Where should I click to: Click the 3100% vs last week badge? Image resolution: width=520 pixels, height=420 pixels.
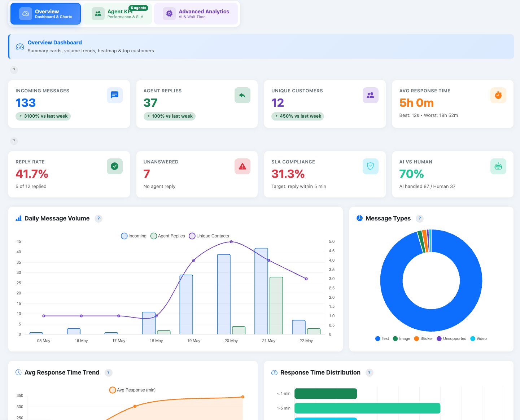coord(43,116)
